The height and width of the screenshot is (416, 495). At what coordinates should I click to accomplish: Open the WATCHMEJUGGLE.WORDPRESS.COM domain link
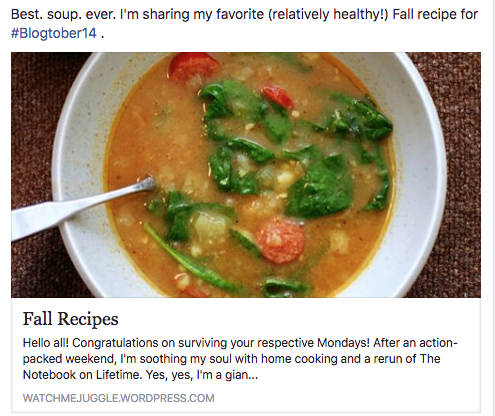point(119,398)
